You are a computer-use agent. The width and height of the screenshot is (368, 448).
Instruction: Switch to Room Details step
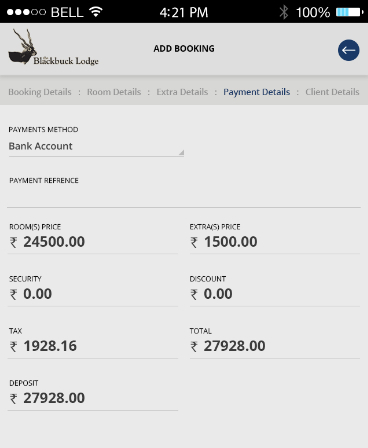(x=114, y=92)
